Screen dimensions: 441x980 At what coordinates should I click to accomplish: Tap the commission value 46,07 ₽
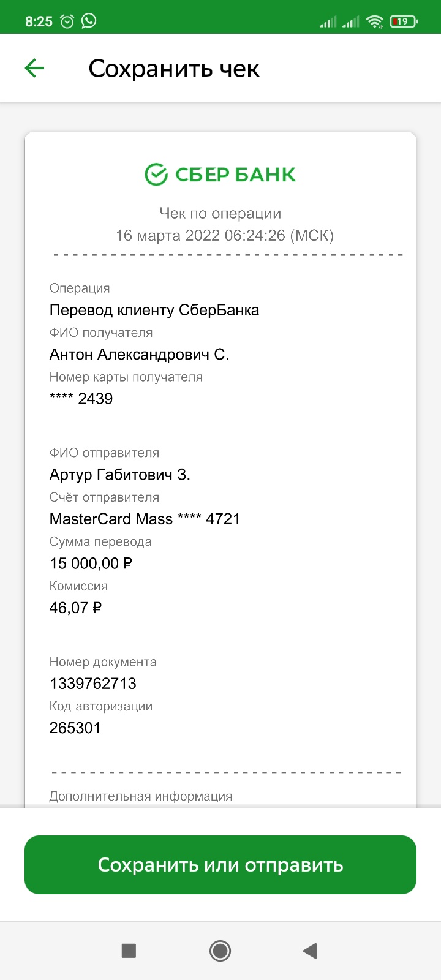(x=75, y=608)
